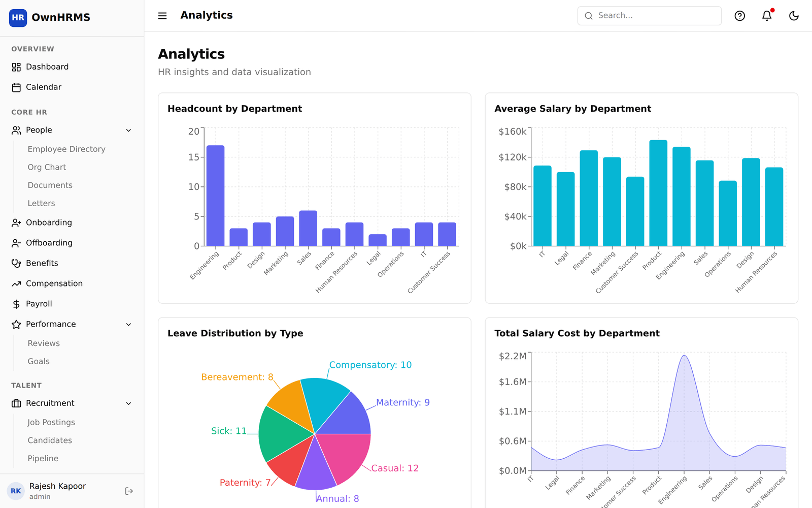812x508 pixels.
Task: Collapse the People section chevron
Action: tap(128, 131)
